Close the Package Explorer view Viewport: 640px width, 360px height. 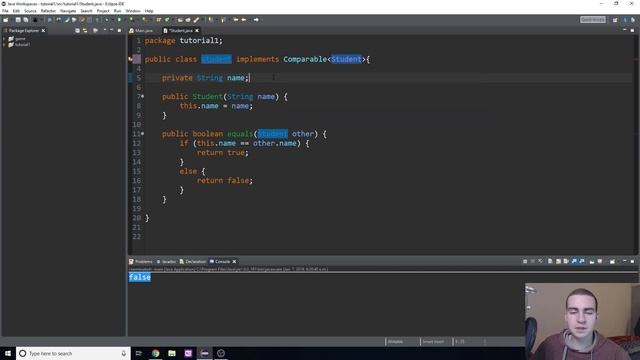43,31
